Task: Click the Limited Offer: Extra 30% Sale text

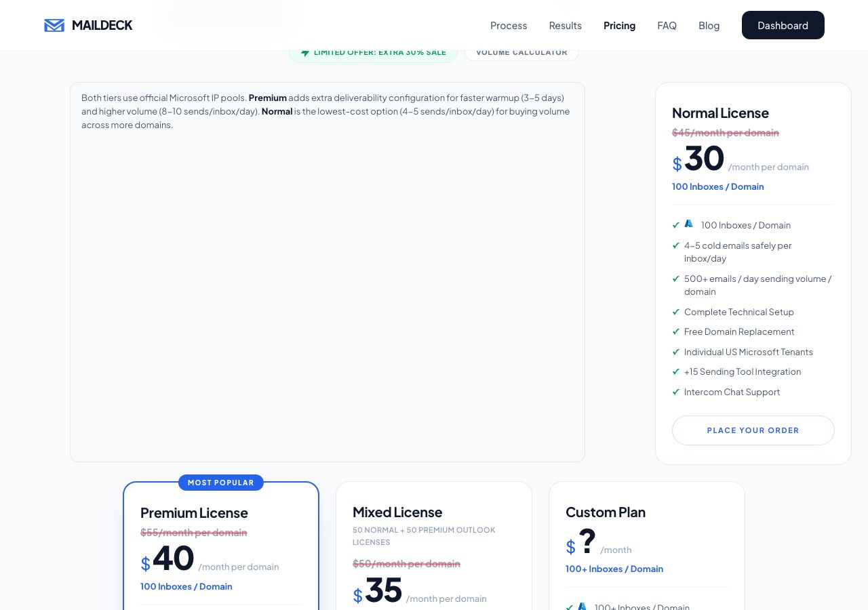Action: (380, 52)
